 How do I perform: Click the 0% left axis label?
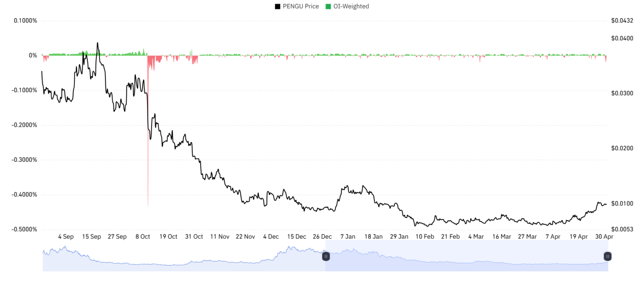(33, 56)
